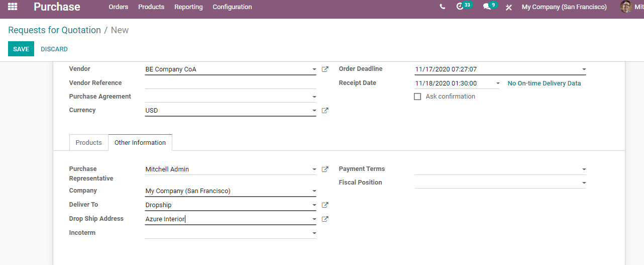This screenshot has width=644, height=265.
Task: Click No On-time Delivery Data link
Action: 544,83
